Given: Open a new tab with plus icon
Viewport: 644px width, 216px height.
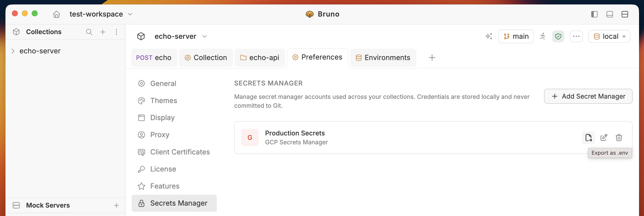Looking at the screenshot, I should pos(432,58).
